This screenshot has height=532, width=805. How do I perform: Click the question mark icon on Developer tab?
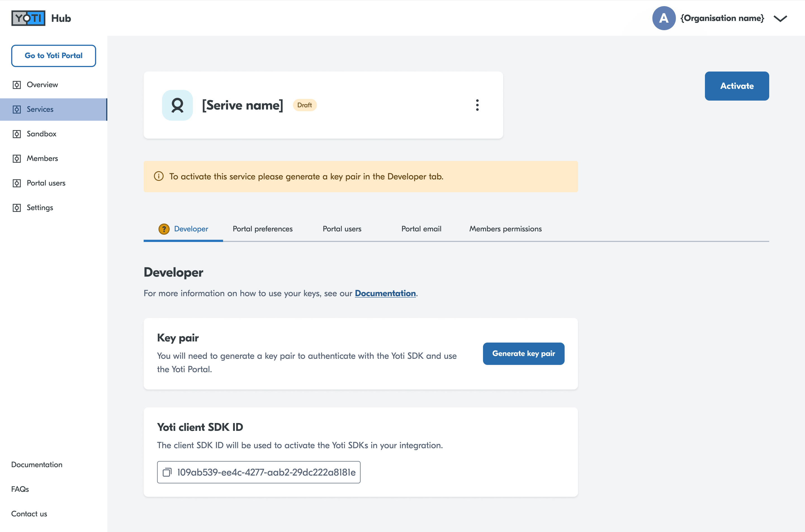(164, 229)
